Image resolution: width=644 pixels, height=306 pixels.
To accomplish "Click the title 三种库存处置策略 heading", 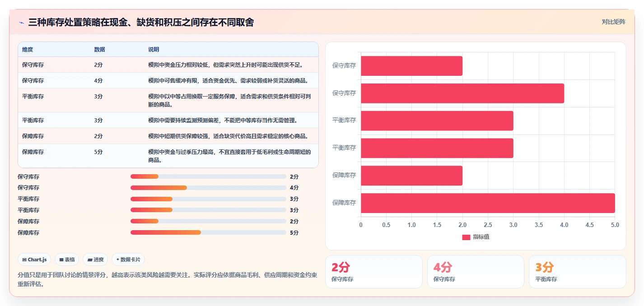I will [141, 22].
